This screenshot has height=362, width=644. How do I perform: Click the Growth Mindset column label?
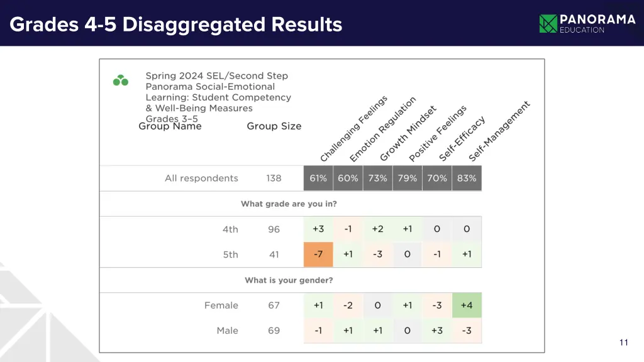(408, 133)
